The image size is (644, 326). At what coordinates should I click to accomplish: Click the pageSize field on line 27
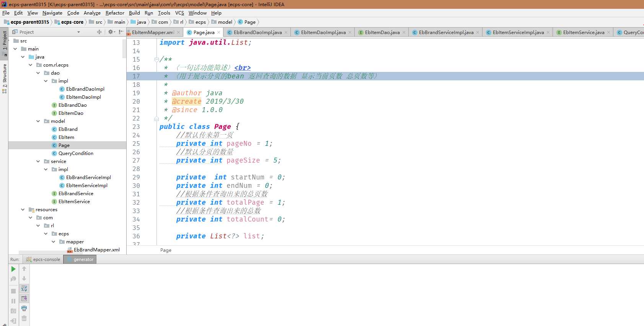243,160
